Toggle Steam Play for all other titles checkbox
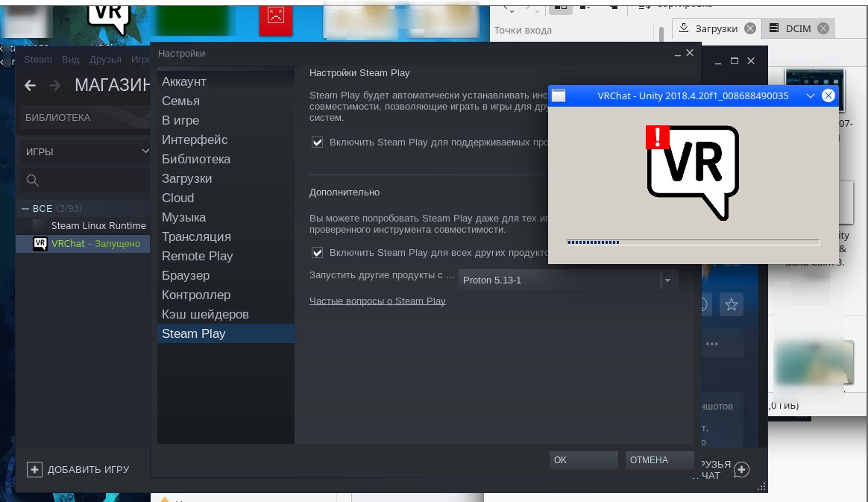The height and width of the screenshot is (502, 868). click(x=317, y=252)
